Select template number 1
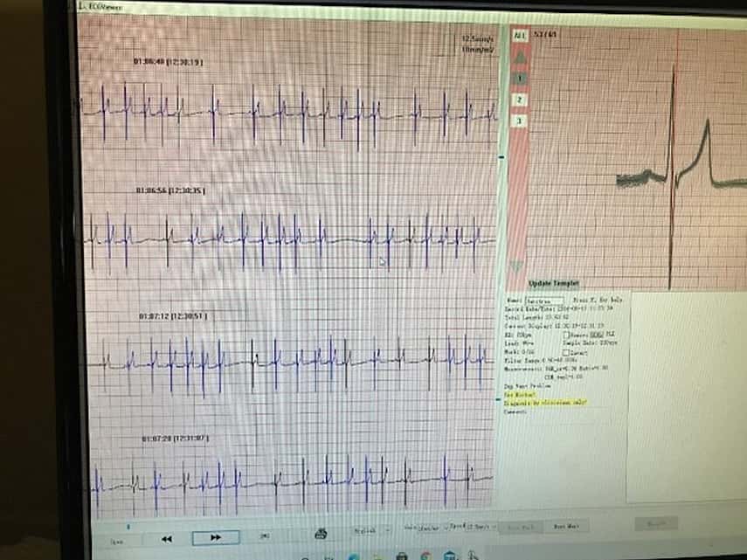 click(519, 79)
